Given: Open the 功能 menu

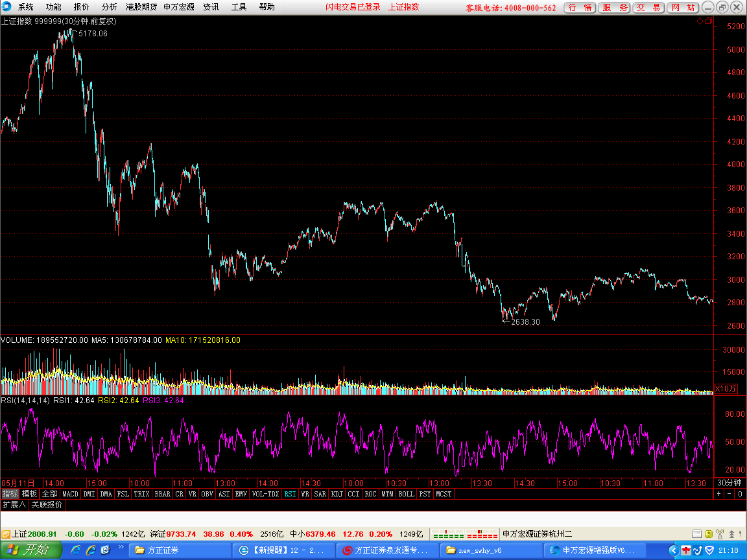Looking at the screenshot, I should [53, 6].
